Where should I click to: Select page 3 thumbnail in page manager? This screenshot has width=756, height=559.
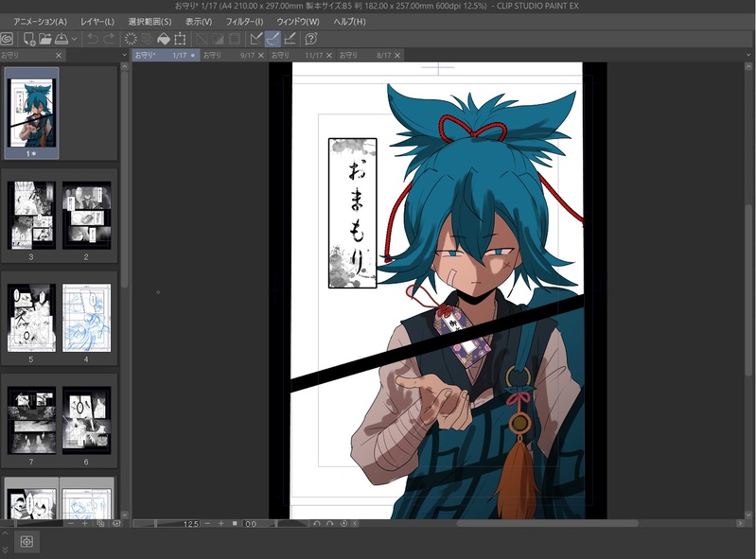[31, 215]
